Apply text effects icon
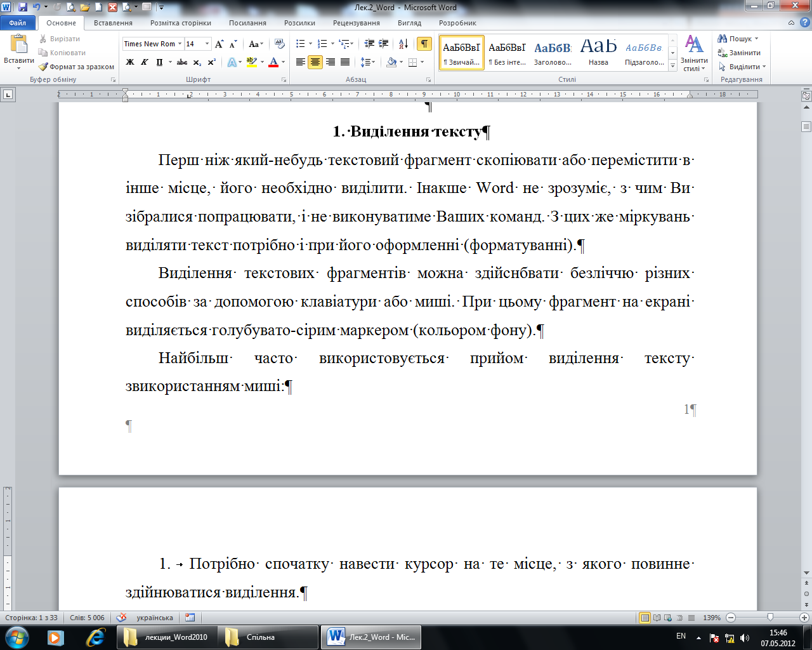 tap(232, 62)
